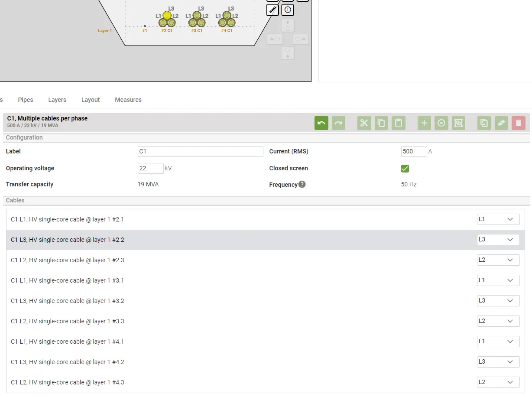Image resolution: width=532 pixels, height=397 pixels.
Task: Click the swap arrows icon
Action: (x=501, y=123)
